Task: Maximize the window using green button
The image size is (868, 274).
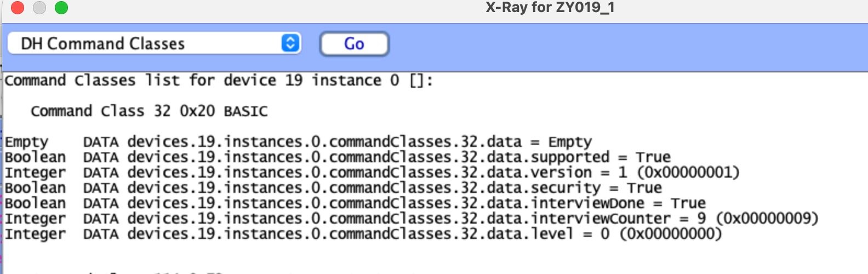Action: pos(61,8)
